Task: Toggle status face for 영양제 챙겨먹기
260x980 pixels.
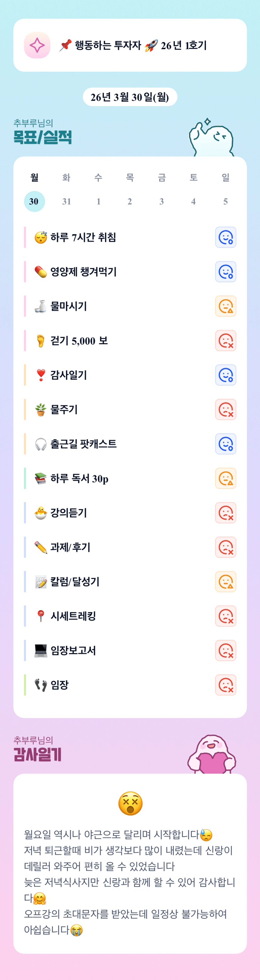Action: pyautogui.click(x=225, y=272)
